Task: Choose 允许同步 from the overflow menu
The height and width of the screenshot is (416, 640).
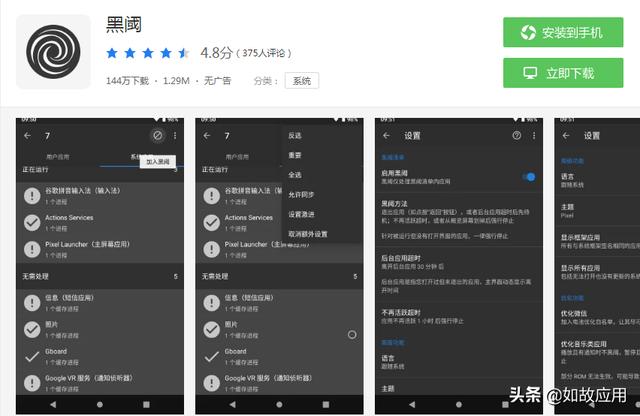Action: pos(301,195)
